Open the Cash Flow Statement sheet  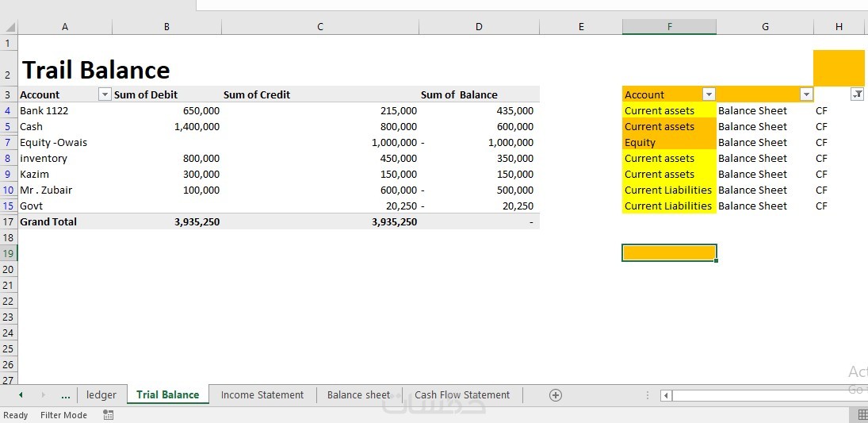(x=462, y=395)
